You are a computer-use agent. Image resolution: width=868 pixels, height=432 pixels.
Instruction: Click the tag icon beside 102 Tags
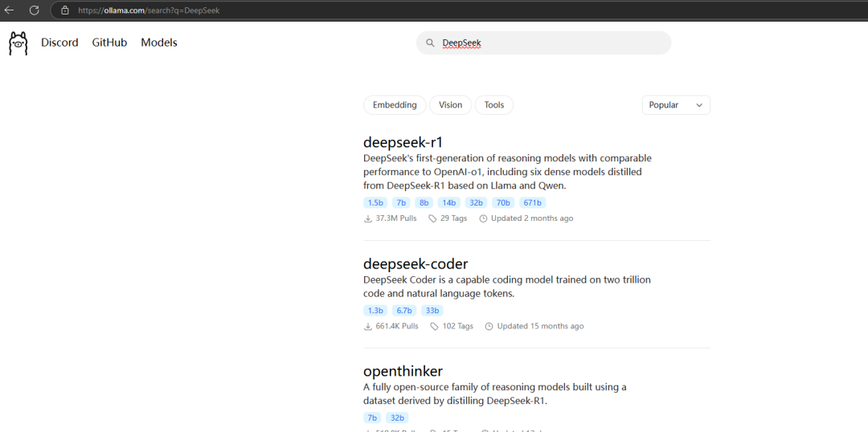[435, 326]
